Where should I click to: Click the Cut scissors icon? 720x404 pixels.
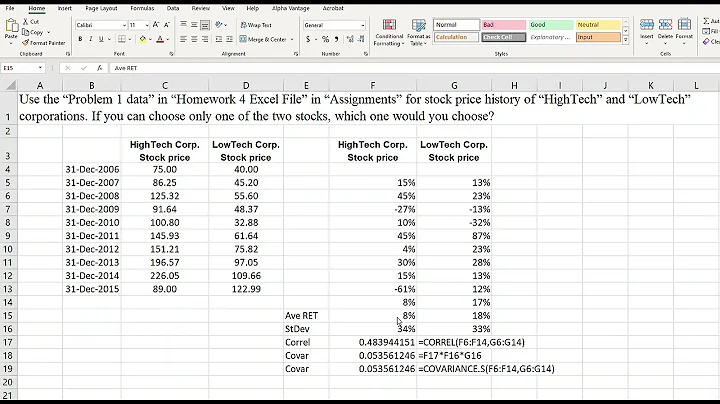[x=26, y=22]
